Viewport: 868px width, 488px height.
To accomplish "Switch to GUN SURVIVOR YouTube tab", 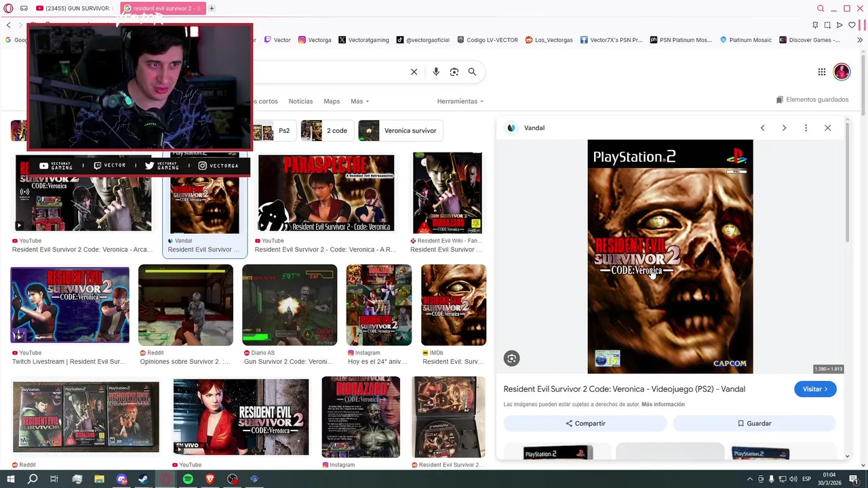I will point(73,8).
